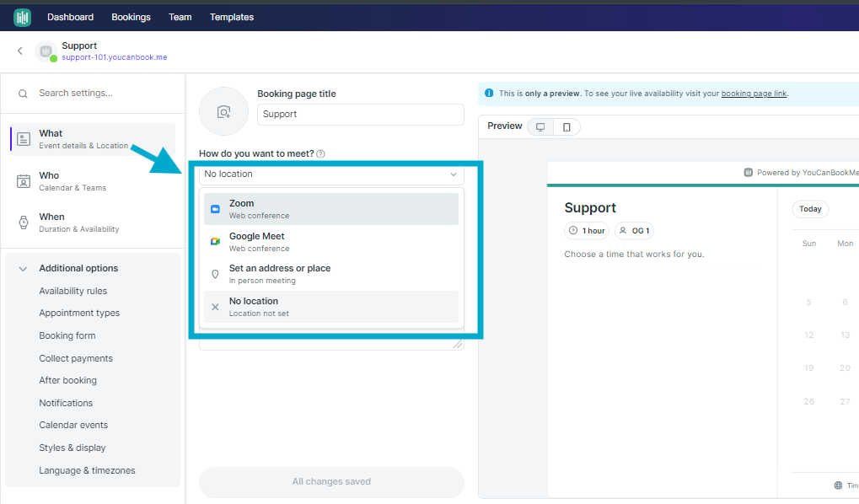Click the What section card icon

click(x=24, y=139)
